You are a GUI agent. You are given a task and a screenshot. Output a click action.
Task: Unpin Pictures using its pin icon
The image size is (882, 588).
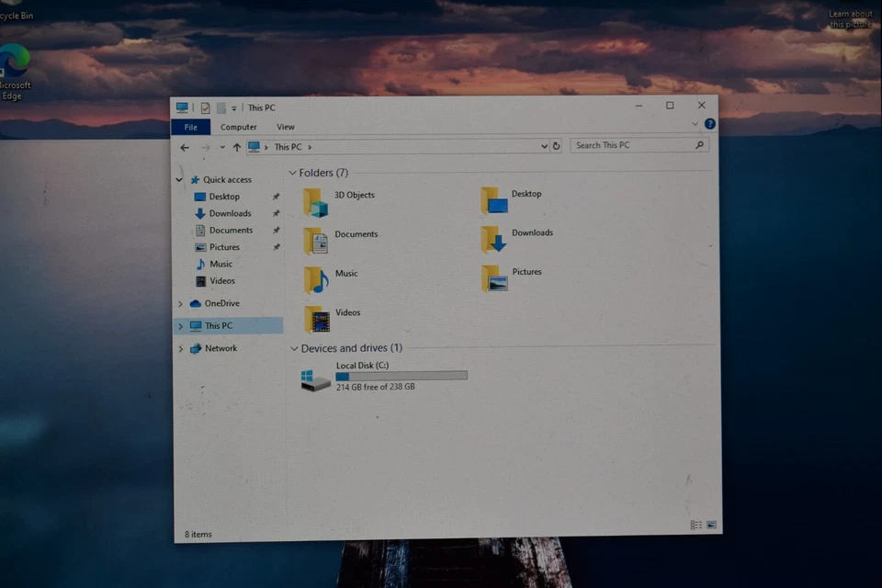(x=277, y=247)
